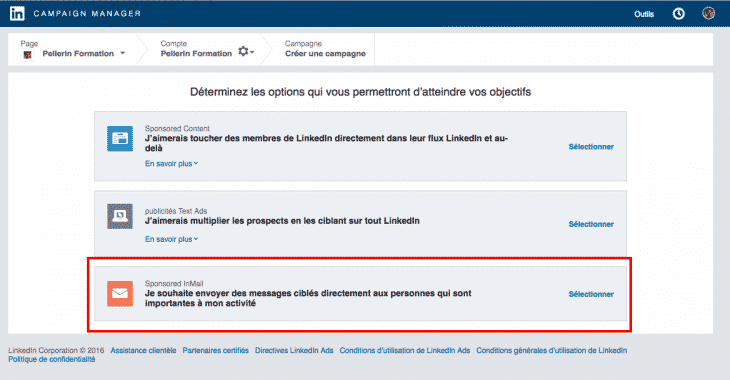The height and width of the screenshot is (380, 730).
Task: Expand En savoir plus under Text Ads
Action: point(171,239)
